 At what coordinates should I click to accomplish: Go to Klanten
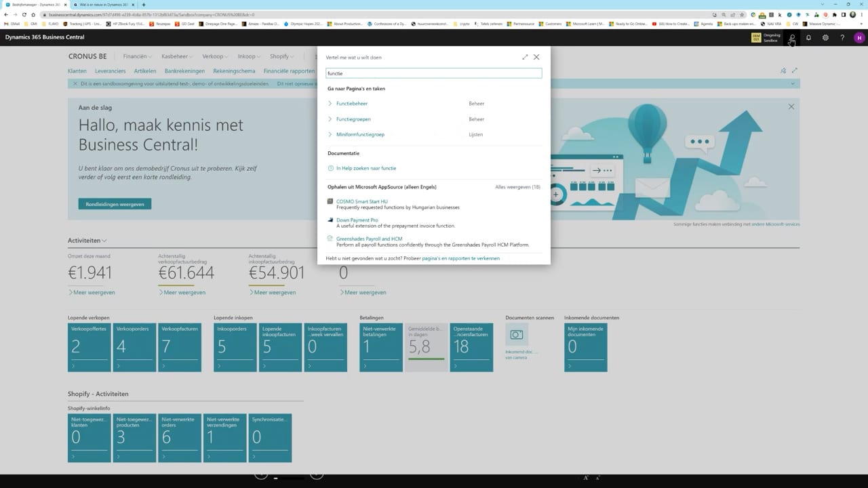click(x=77, y=71)
